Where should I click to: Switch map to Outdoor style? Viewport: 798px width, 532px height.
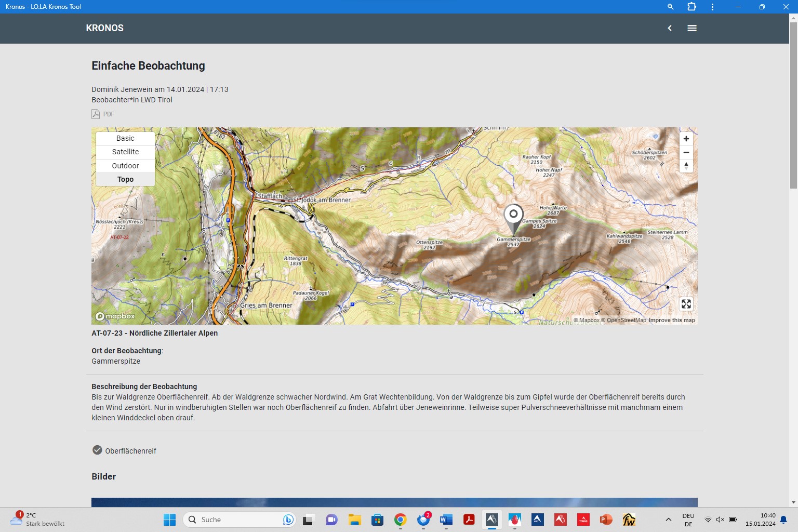tap(125, 166)
